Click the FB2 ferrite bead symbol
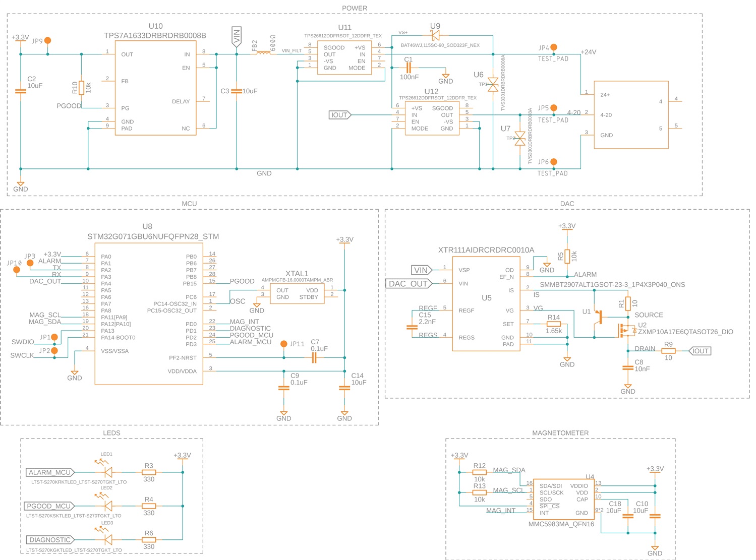 coord(263,52)
